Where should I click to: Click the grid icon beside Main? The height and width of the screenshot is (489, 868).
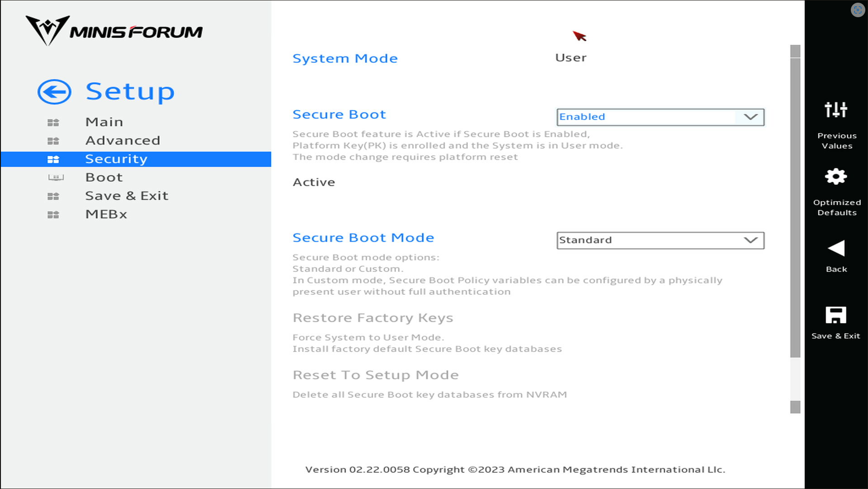(53, 122)
